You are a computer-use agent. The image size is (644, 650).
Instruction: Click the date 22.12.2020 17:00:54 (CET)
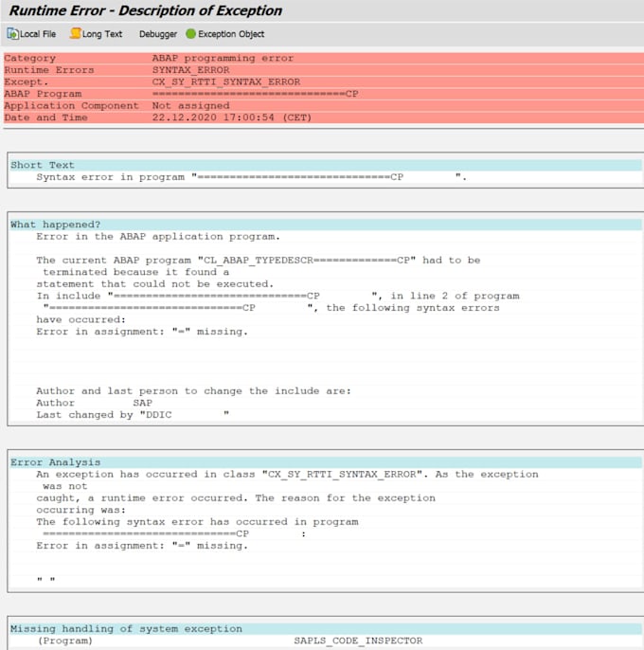(232, 117)
